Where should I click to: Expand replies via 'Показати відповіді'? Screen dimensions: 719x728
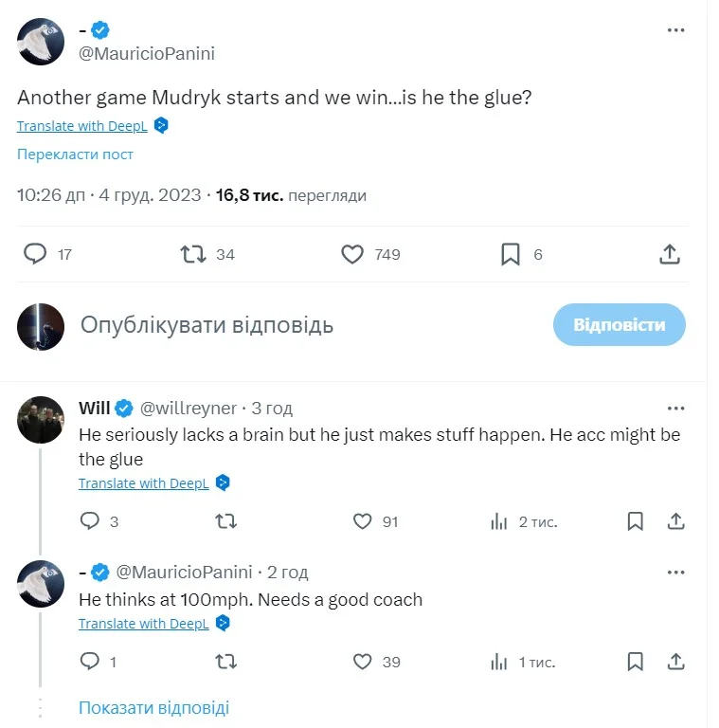(153, 707)
